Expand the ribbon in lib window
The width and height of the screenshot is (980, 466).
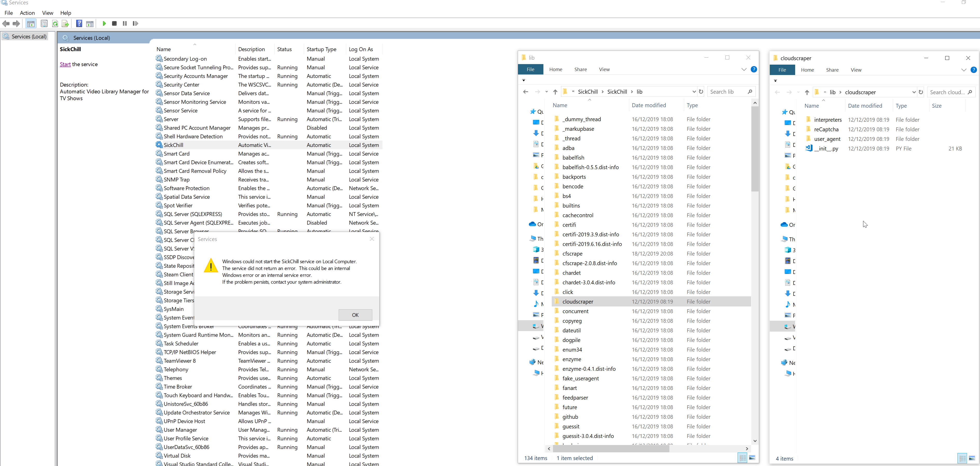(x=744, y=69)
